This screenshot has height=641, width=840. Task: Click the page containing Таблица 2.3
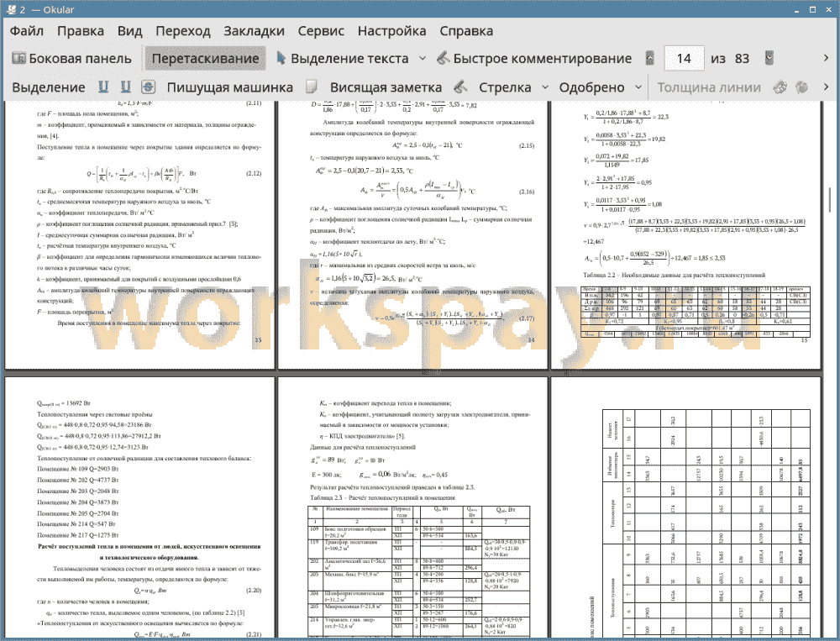point(413,507)
